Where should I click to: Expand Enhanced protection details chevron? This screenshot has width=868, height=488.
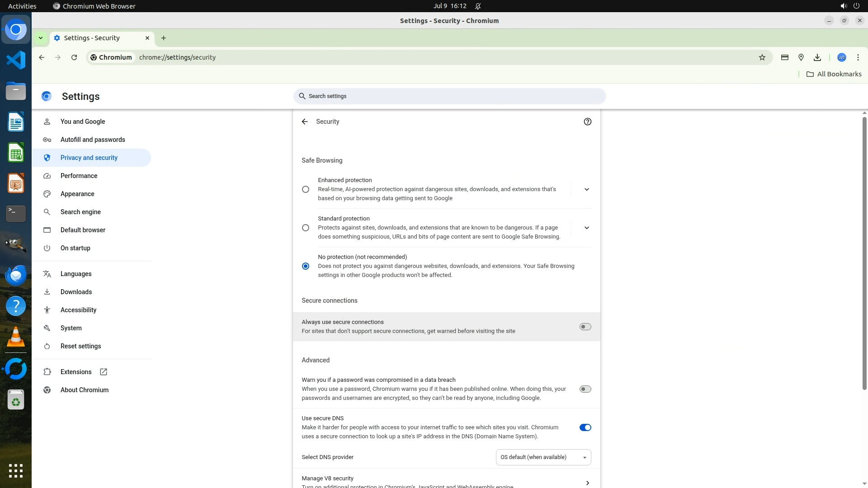pyautogui.click(x=586, y=189)
